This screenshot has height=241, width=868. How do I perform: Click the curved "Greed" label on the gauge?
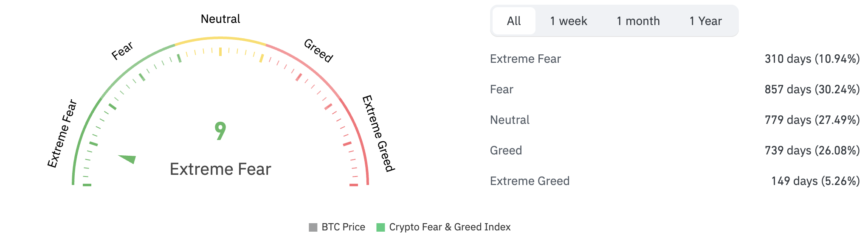[318, 50]
